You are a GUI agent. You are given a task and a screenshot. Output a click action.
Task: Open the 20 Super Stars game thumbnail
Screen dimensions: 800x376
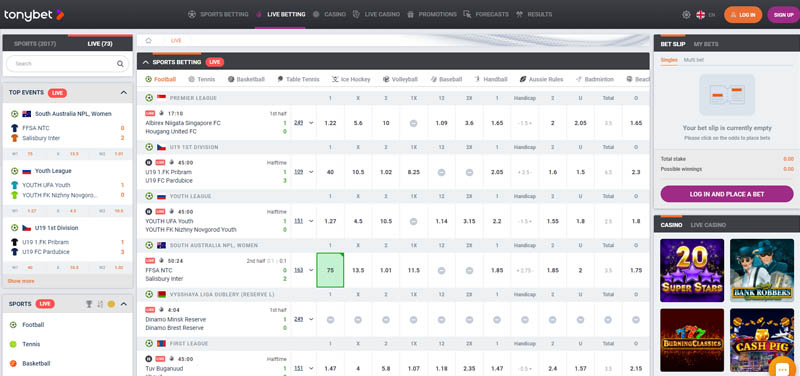692,270
